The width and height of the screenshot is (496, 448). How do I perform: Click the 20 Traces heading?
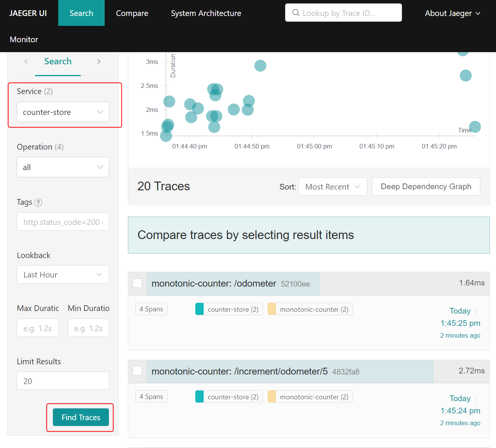[x=164, y=186]
